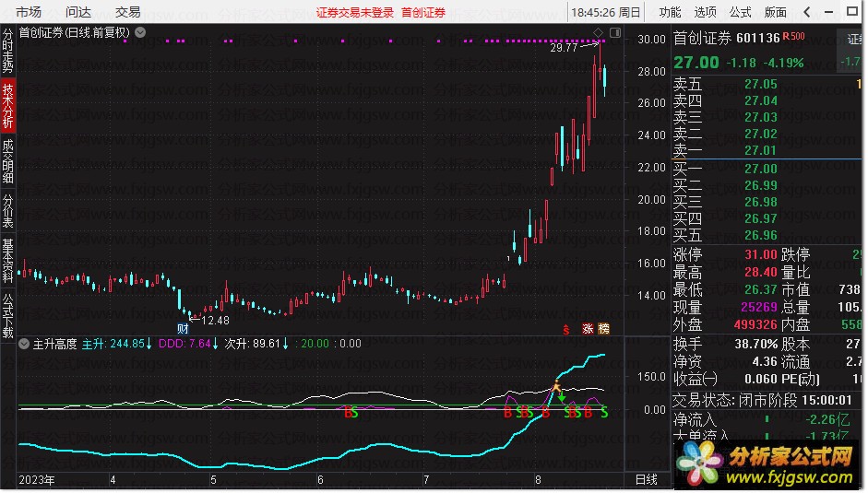Click the 榜 marker icon
The height and width of the screenshot is (493, 868).
pyautogui.click(x=604, y=329)
